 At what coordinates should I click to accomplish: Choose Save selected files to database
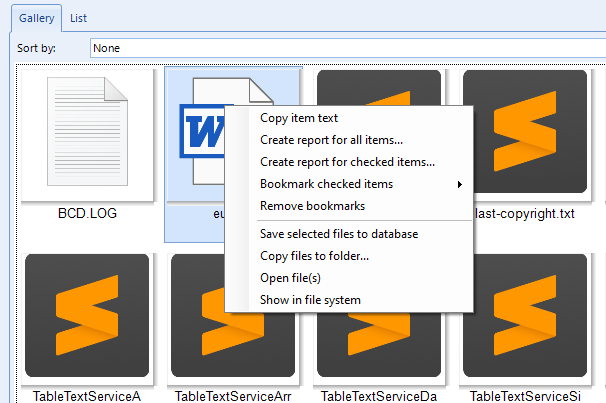click(338, 234)
